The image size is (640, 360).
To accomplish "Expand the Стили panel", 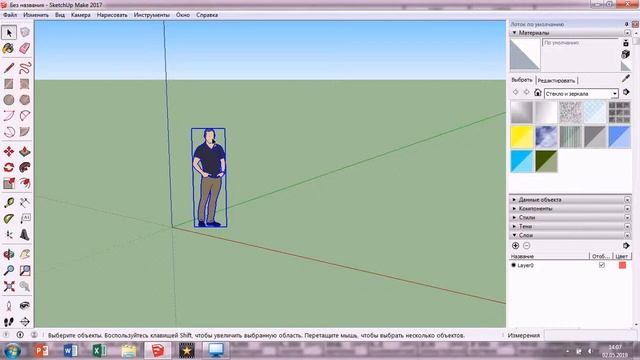I will (x=514, y=218).
